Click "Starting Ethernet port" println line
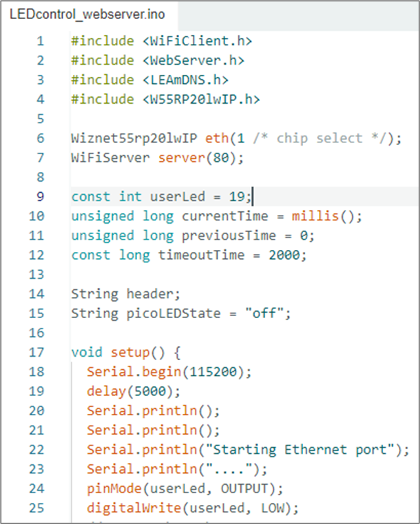The image size is (420, 524). pyautogui.click(x=248, y=449)
